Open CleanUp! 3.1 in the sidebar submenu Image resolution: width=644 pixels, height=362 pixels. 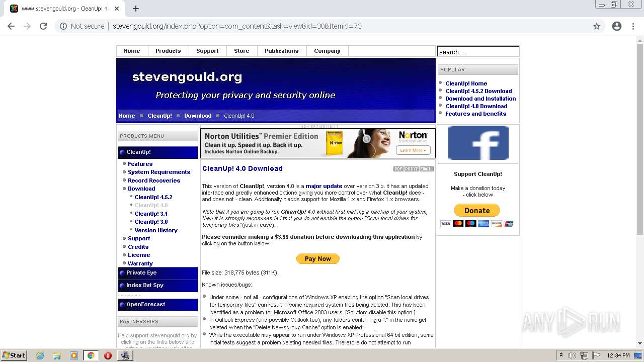point(151,214)
